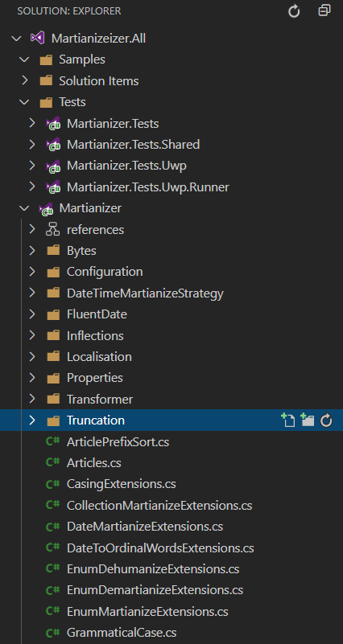The width and height of the screenshot is (343, 644).
Task: Collapse the Martianizer project node
Action: [x=25, y=208]
